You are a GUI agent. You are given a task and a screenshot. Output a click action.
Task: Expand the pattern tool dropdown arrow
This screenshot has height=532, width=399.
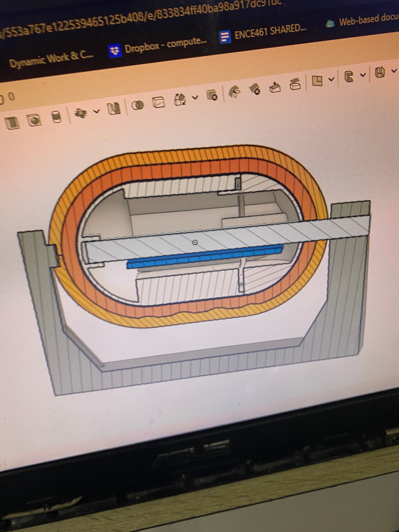click(x=96, y=111)
